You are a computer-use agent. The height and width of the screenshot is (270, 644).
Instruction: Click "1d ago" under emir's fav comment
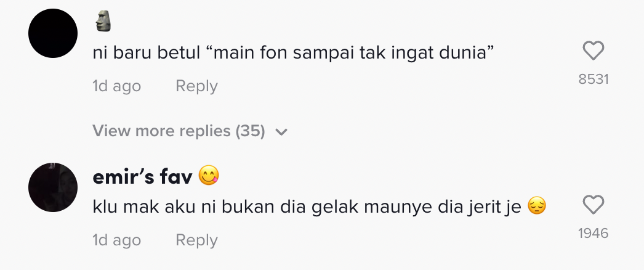116,240
